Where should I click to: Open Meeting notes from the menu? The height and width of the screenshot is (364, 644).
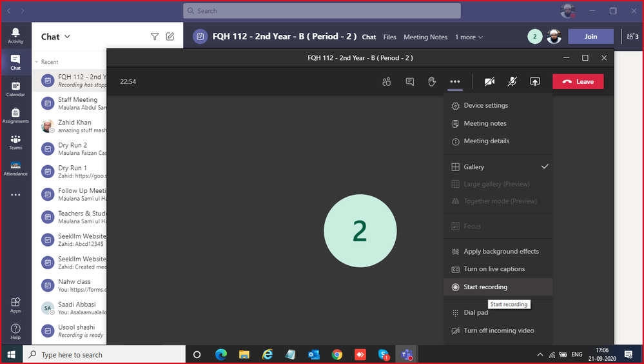pos(498,123)
